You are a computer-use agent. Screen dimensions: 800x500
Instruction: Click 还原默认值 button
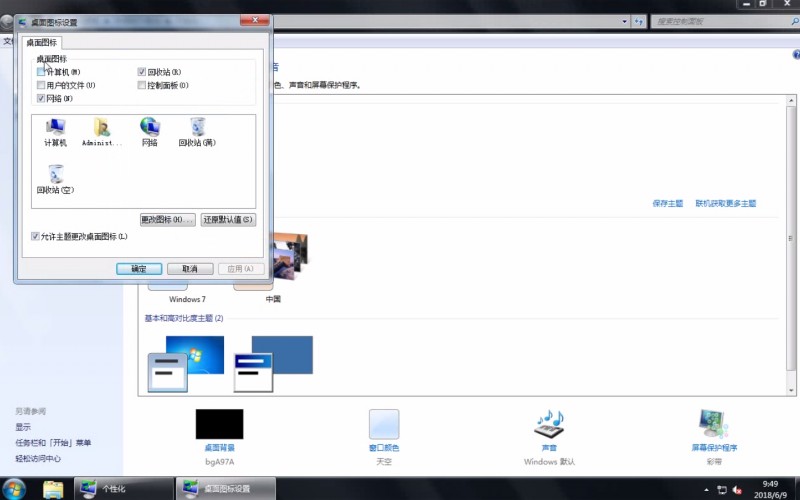coord(228,220)
